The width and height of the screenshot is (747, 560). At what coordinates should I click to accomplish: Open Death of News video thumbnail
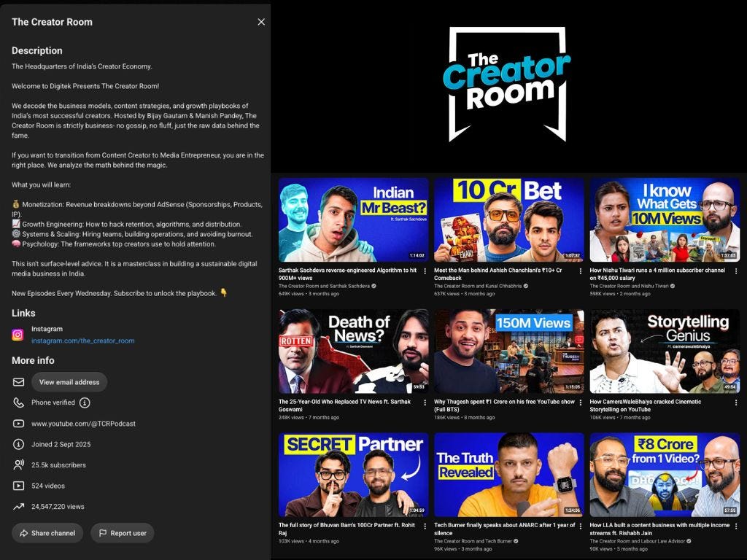point(354,351)
